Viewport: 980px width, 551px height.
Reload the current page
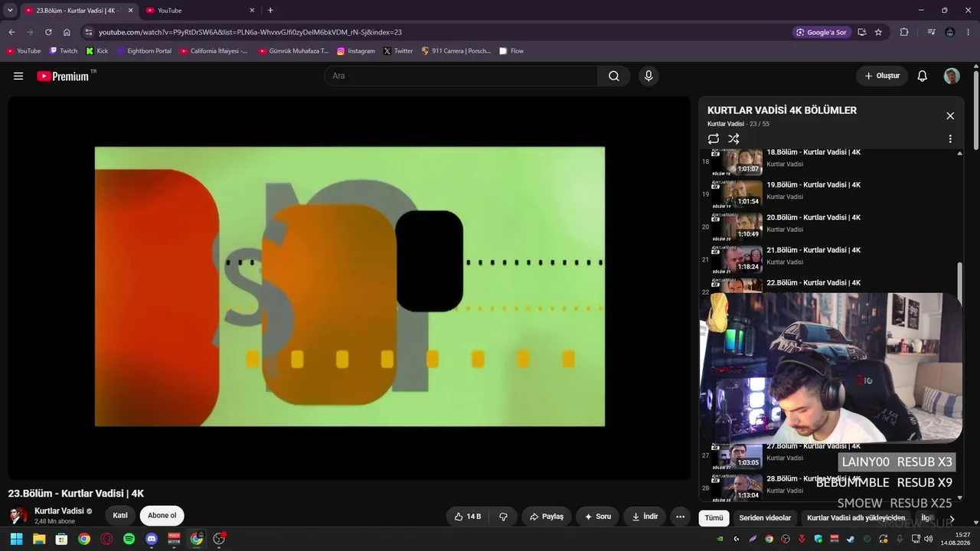[x=48, y=32]
